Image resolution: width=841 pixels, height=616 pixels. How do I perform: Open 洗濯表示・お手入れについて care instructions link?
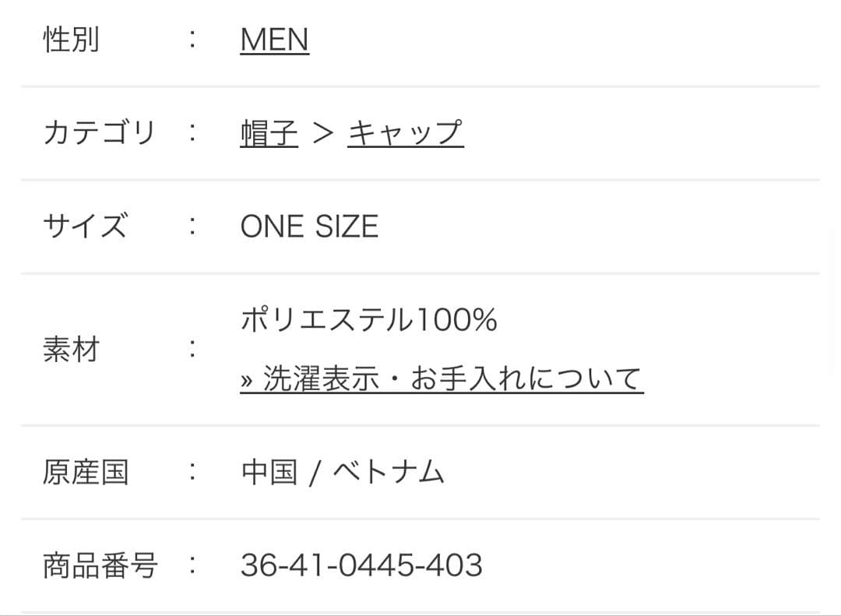tap(452, 378)
